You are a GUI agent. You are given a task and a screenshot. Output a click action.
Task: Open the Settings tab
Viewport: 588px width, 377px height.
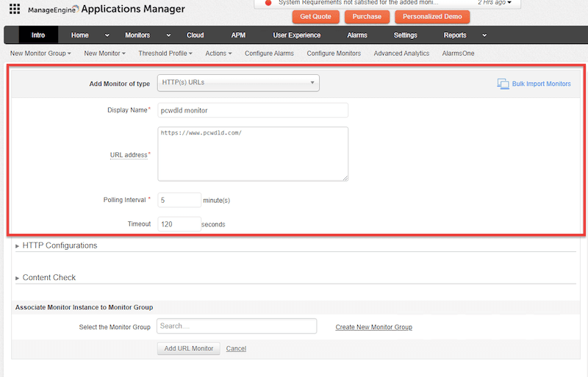click(x=405, y=35)
